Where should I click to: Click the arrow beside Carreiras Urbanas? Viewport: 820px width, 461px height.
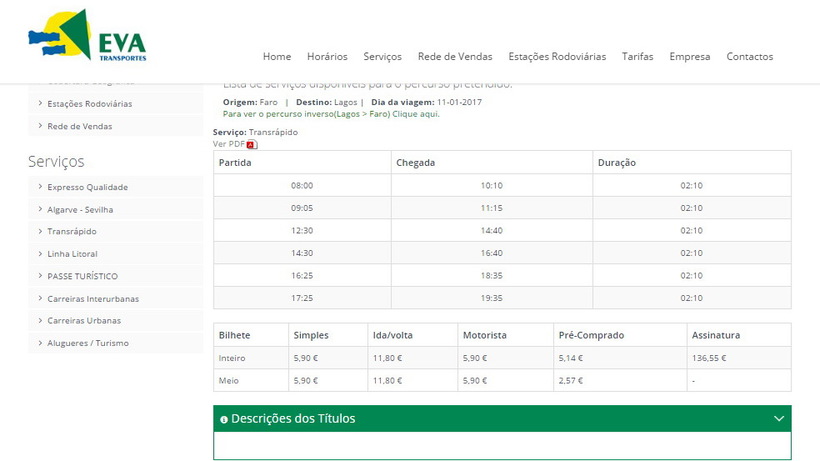[x=40, y=321]
